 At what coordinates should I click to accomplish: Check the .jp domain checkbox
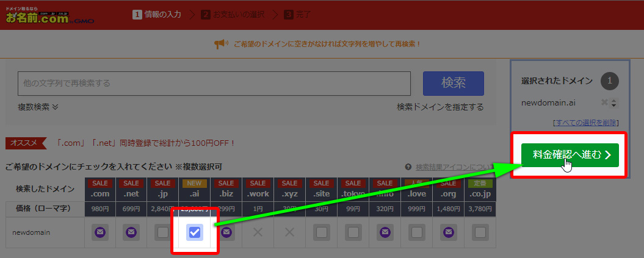click(163, 232)
